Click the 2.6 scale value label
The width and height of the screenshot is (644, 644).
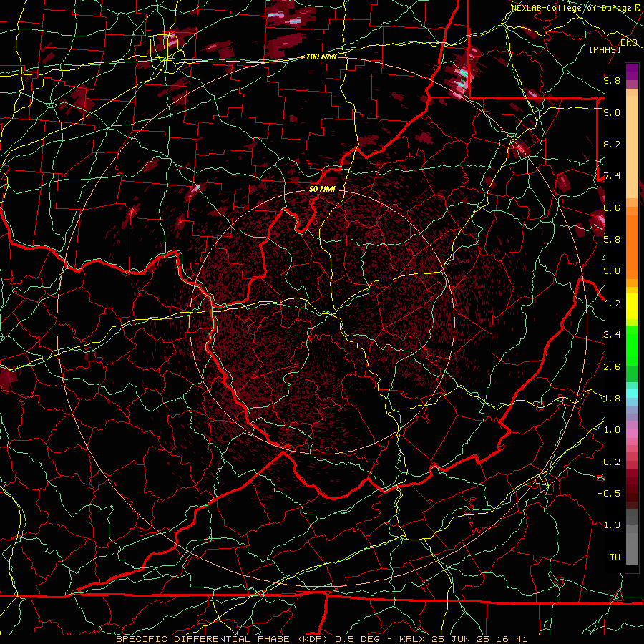tap(612, 367)
